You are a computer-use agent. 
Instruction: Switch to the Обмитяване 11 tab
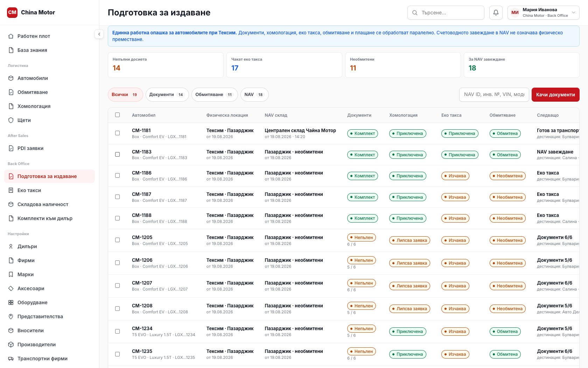[215, 95]
